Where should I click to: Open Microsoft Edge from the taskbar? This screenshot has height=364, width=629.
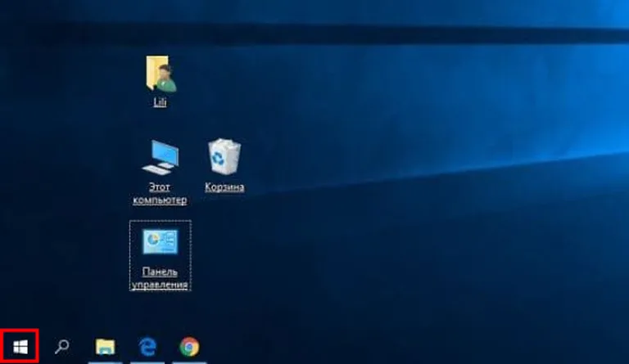coord(147,347)
